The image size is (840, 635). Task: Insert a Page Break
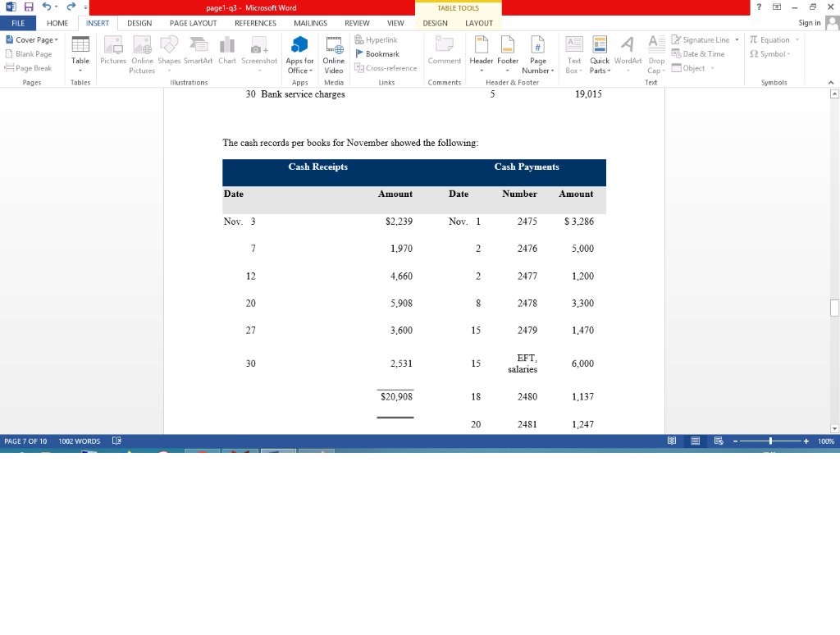click(29, 68)
